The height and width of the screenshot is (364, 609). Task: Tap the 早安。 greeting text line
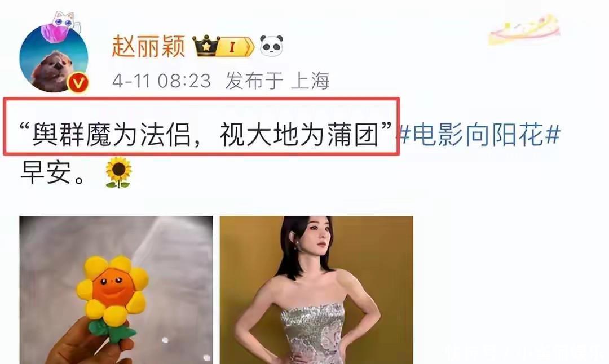[x=52, y=172]
